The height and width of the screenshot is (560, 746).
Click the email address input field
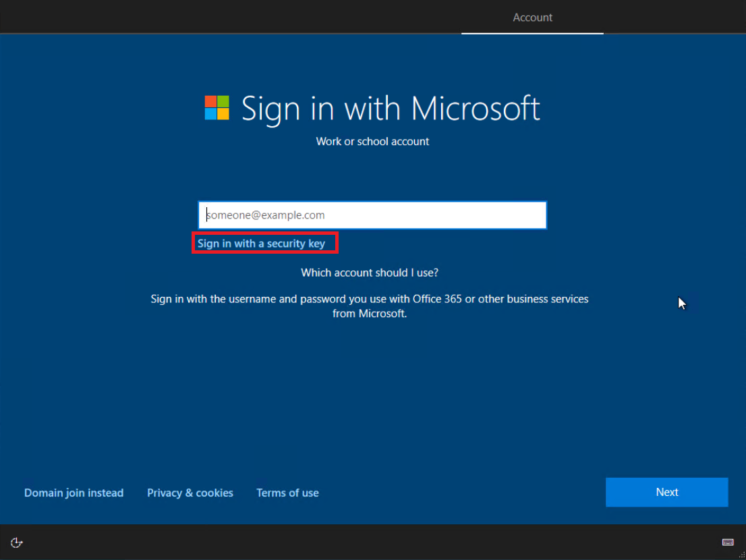point(372,215)
